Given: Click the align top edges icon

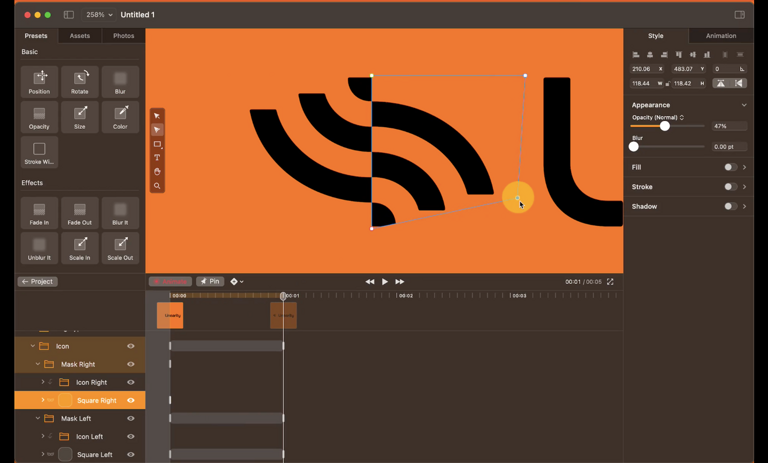Looking at the screenshot, I should pos(678,55).
